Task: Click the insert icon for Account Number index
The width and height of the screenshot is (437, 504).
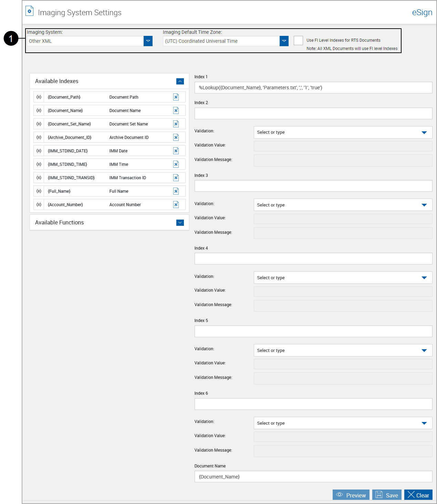Action: [x=176, y=204]
